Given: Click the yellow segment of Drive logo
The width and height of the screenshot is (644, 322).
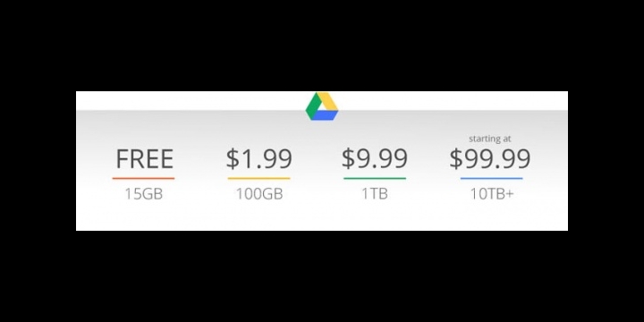Looking at the screenshot, I should point(327,101).
